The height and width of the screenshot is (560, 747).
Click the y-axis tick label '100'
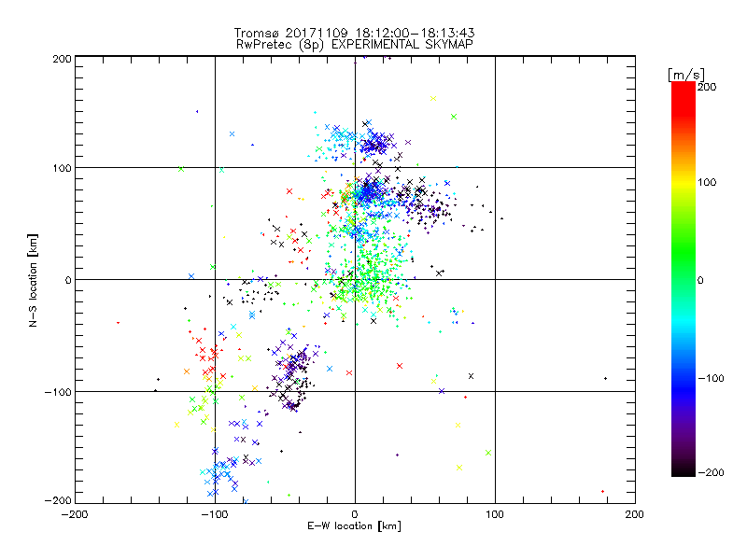coord(62,168)
